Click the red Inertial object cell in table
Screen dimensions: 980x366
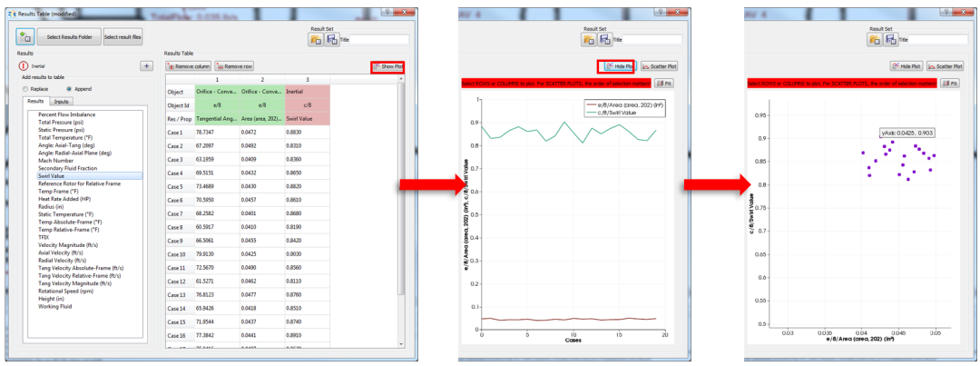(x=307, y=92)
